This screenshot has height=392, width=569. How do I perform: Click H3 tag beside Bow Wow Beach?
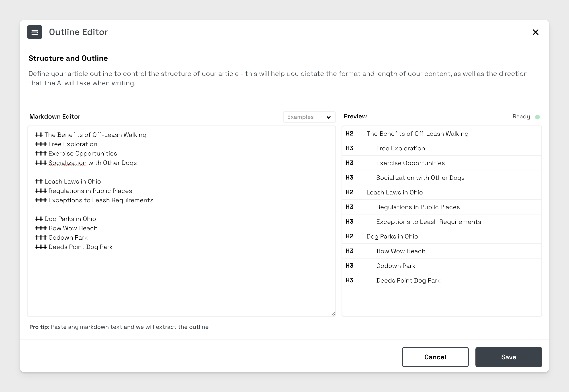click(349, 251)
